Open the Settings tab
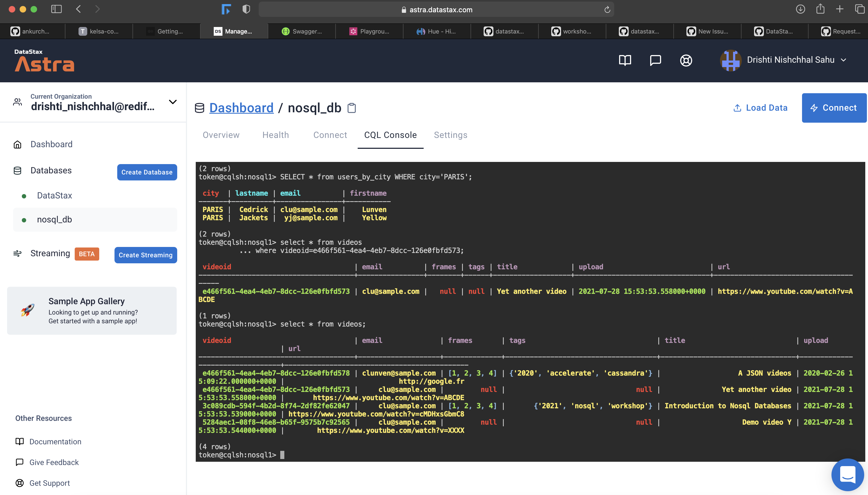 click(x=450, y=135)
